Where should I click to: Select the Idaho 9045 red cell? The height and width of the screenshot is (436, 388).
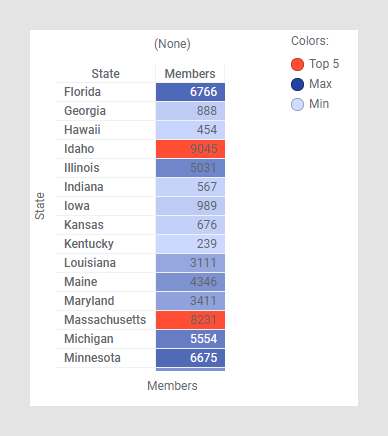tap(190, 149)
